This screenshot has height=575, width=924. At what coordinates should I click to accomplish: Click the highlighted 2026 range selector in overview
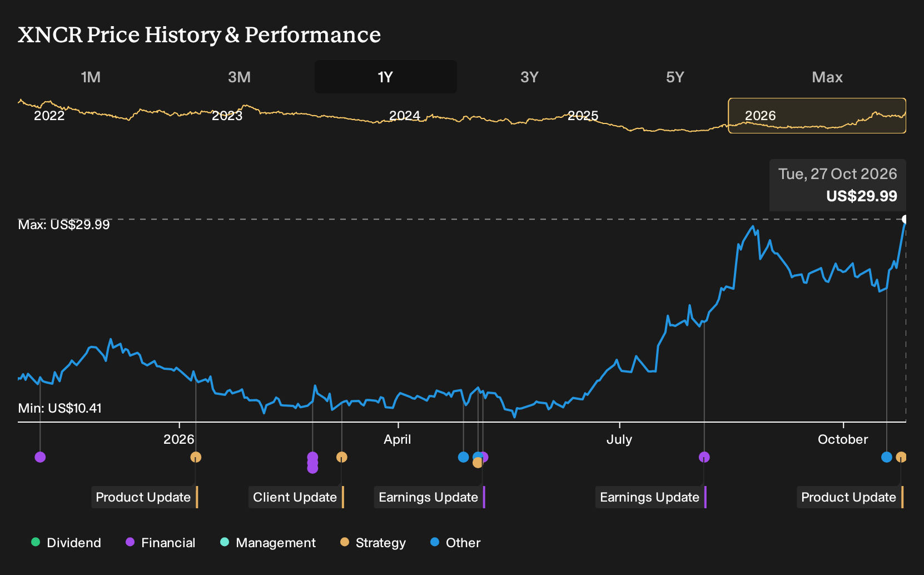[817, 116]
